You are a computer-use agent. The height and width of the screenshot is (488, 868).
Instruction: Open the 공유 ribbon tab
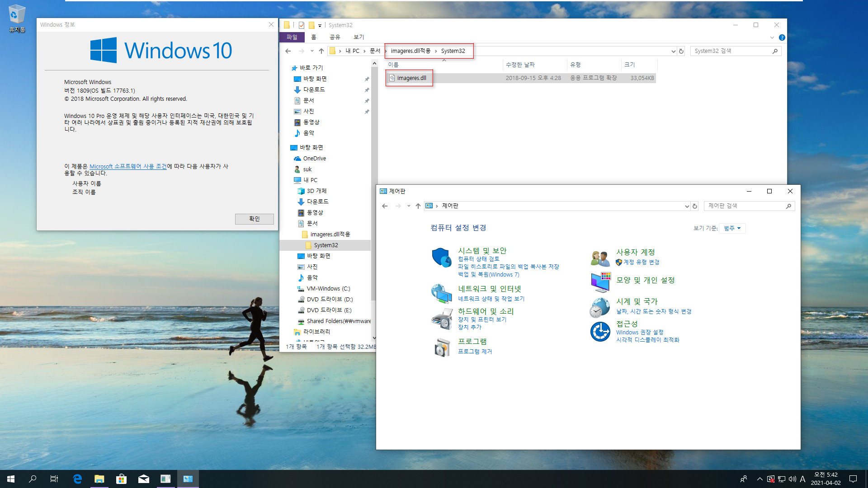click(x=335, y=37)
